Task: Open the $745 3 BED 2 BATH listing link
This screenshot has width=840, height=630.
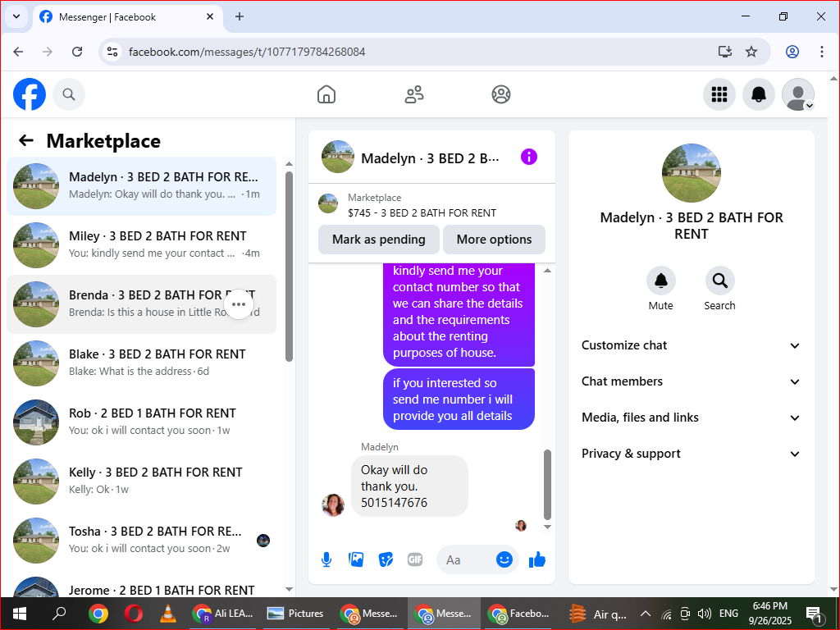Action: [x=422, y=212]
